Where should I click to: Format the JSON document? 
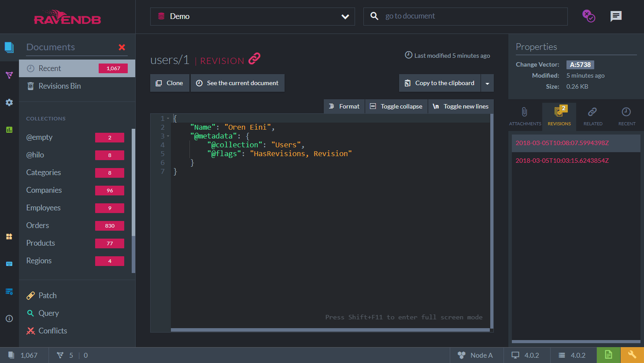(344, 106)
